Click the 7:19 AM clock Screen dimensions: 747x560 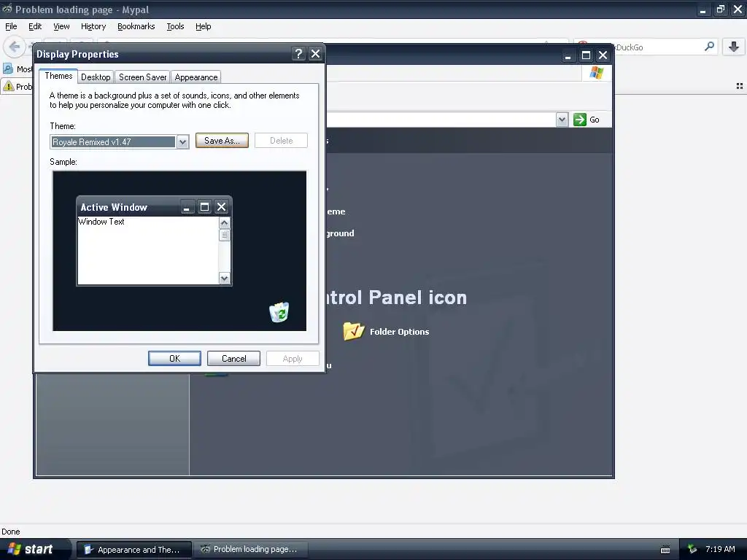(720, 549)
